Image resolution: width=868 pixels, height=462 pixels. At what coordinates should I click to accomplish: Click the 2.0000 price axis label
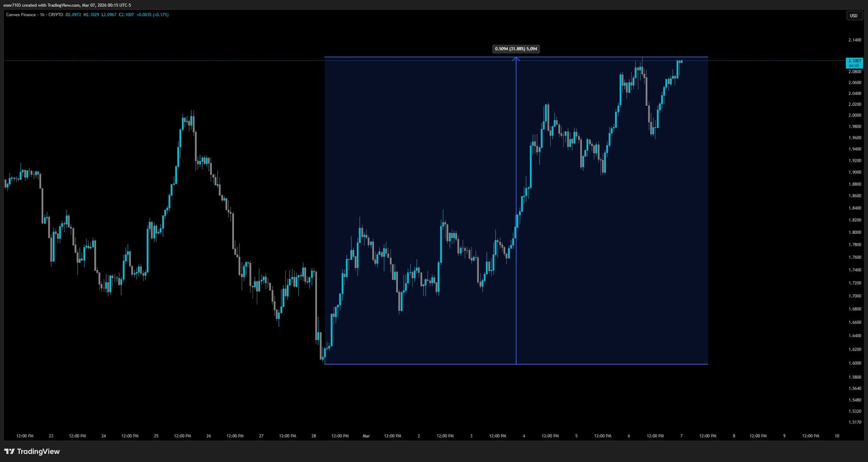coord(854,115)
